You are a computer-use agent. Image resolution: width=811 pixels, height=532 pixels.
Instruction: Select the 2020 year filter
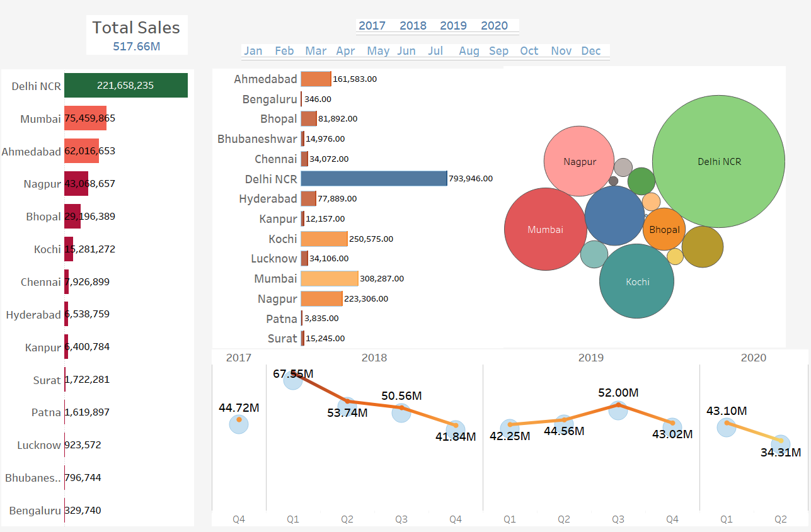[494, 26]
